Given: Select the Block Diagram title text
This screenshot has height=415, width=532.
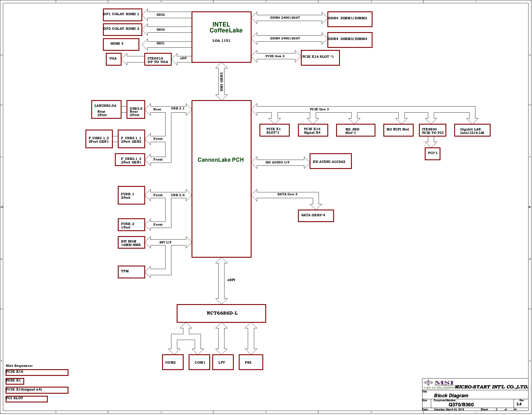Looking at the screenshot, I should (451, 396).
